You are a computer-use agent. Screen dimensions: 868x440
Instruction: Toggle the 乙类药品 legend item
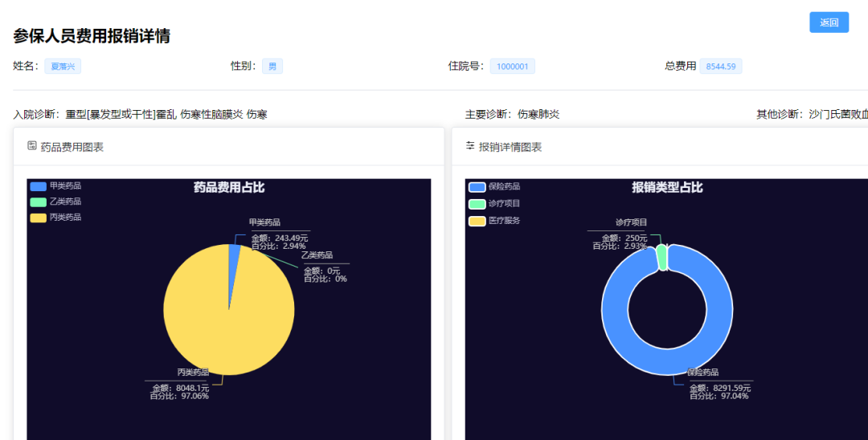(55, 202)
